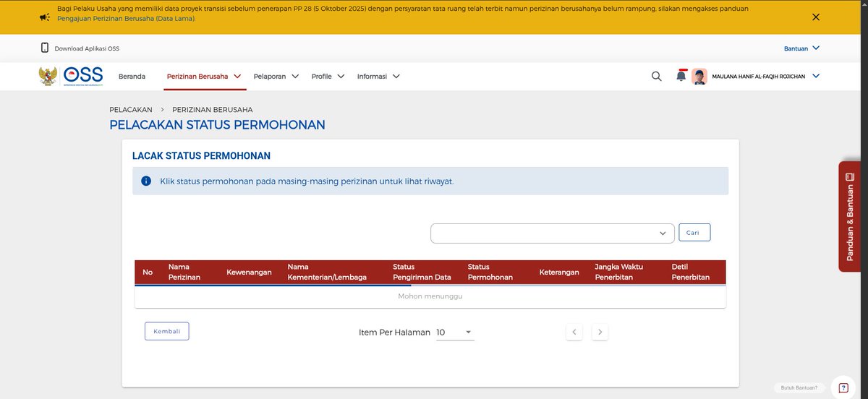Screen dimensions: 868x399
Task: Expand the Bantuan dropdown
Action: pos(802,48)
